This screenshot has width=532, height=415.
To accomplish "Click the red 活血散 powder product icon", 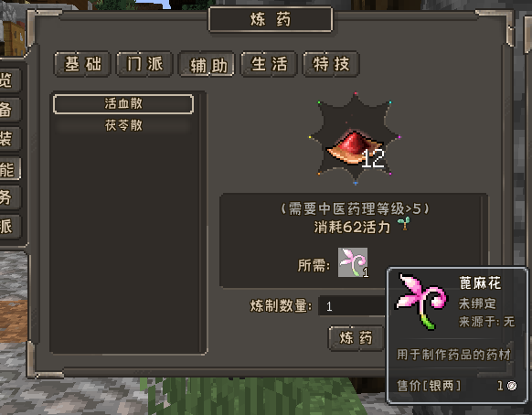I will (x=355, y=148).
